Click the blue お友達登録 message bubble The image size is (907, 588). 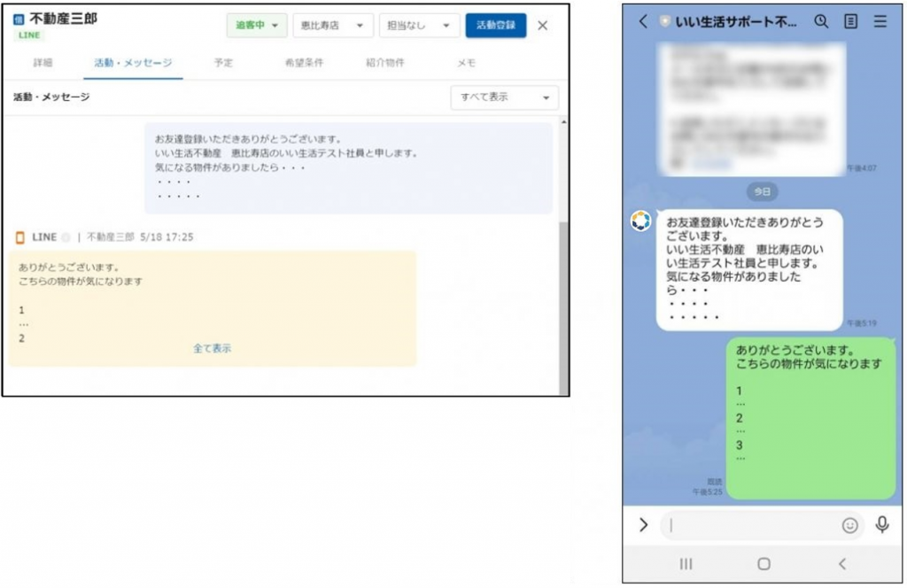[348, 168]
